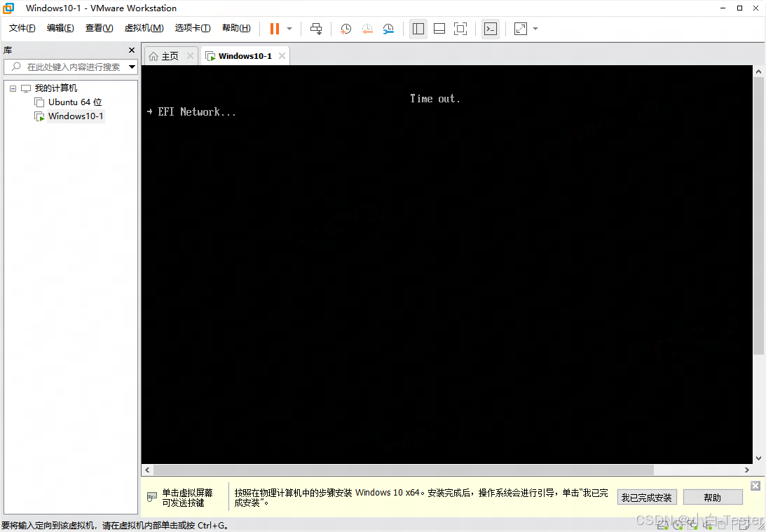This screenshot has height=532, width=766.
Task: Open the 帮助(H) menu
Action: [236, 28]
